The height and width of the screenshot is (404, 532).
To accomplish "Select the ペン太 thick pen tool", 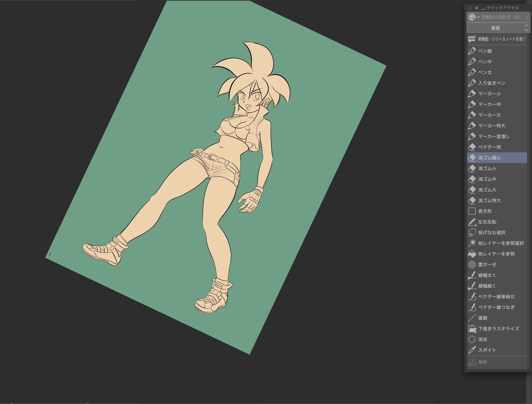I will click(497, 72).
